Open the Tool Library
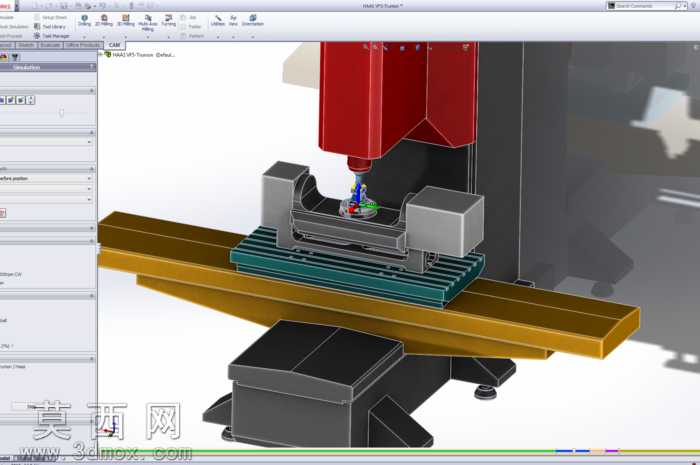The image size is (700, 465). click(50, 27)
